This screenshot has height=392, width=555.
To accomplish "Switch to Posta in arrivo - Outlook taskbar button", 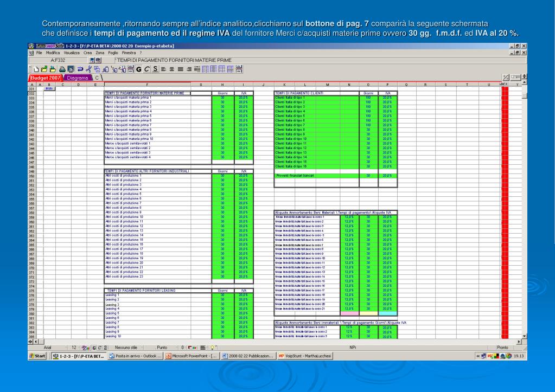I will (135, 356).
